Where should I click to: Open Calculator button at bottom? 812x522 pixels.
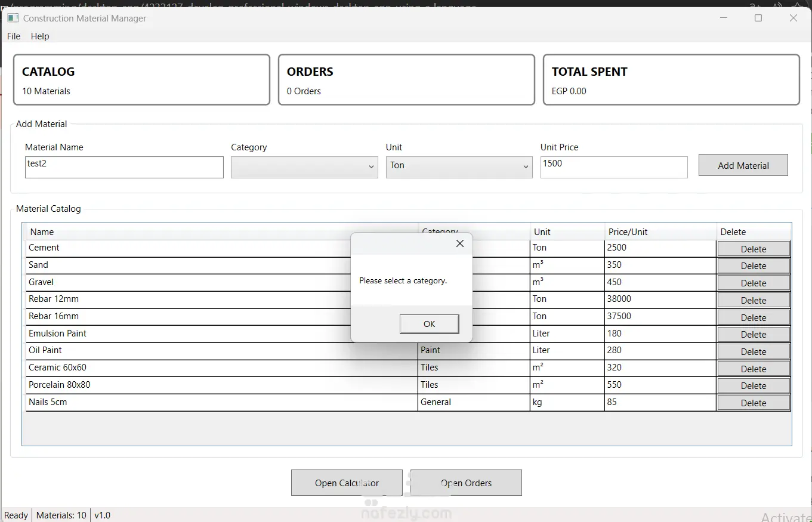click(347, 483)
